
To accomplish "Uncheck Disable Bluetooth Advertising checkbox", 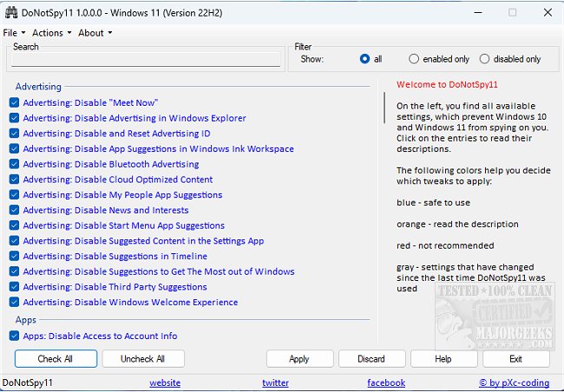I will pyautogui.click(x=15, y=164).
